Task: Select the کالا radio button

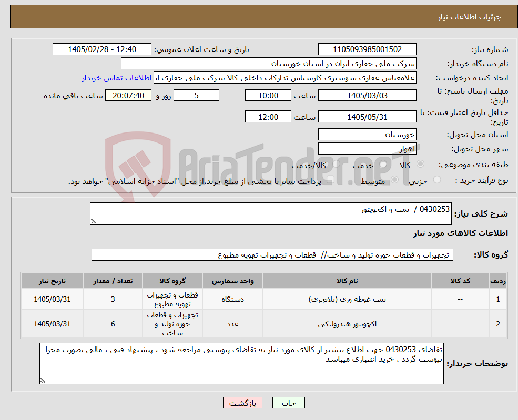Action: tap(421, 164)
